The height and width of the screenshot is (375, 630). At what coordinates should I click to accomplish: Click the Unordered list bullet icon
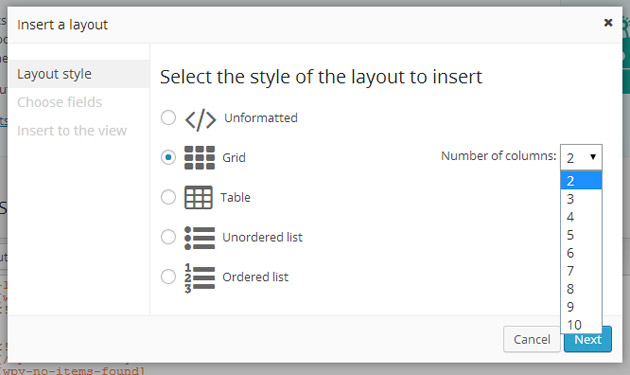[200, 238]
